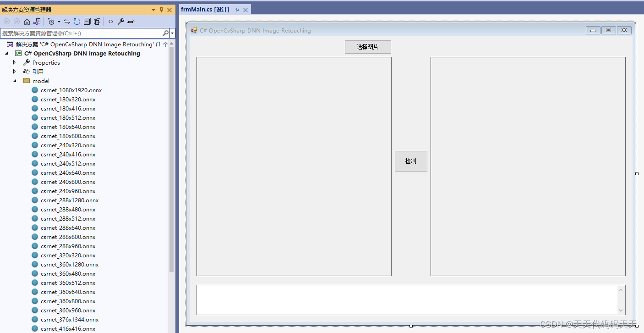Close the Solution Explorer panel
The height and width of the screenshot is (333, 644).
(x=169, y=10)
